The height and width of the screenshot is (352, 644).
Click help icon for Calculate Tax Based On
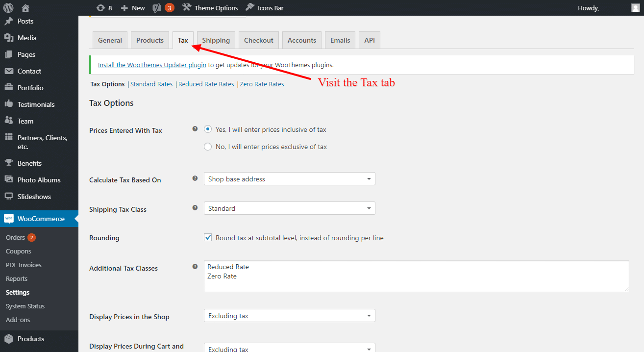195,178
